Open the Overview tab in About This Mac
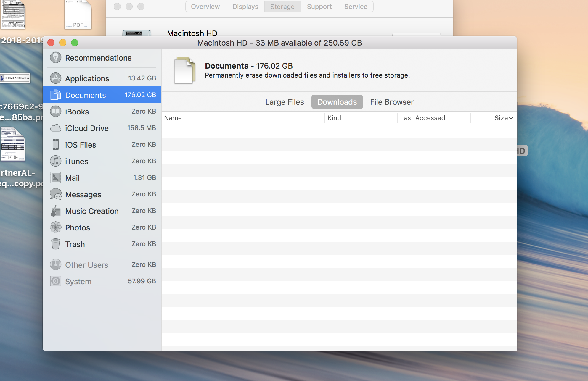 click(205, 7)
